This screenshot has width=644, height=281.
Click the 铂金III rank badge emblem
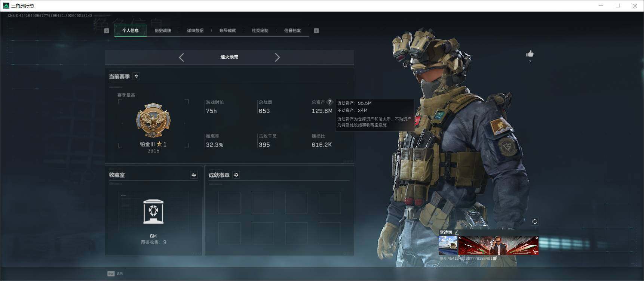point(153,121)
